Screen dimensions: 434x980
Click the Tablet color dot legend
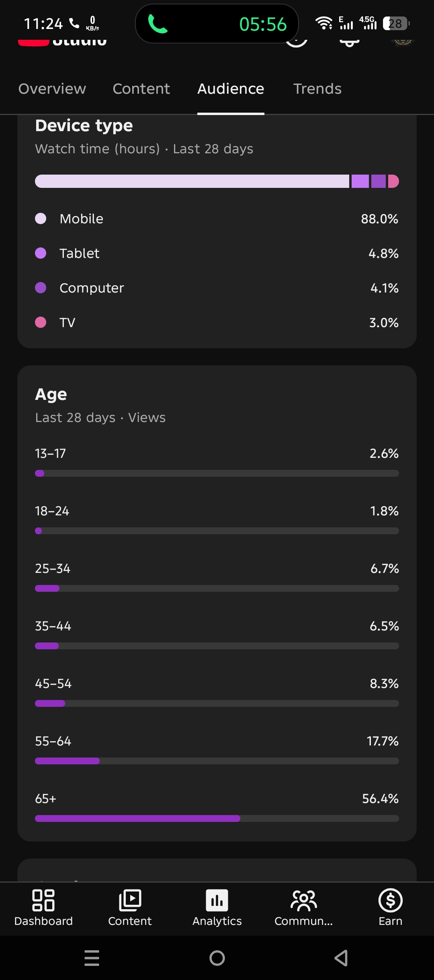coord(41,253)
